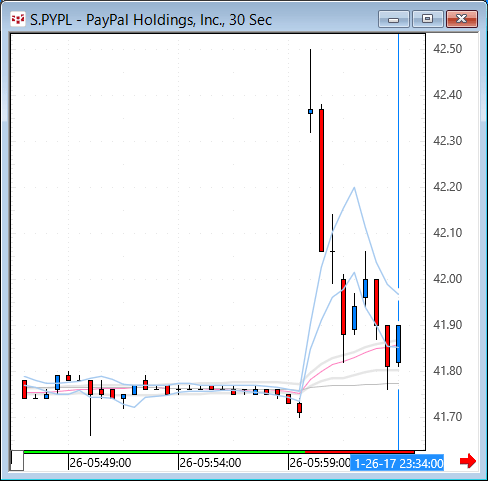Click the tall red candle falling from 42.37
The image size is (488, 481).
click(x=321, y=180)
